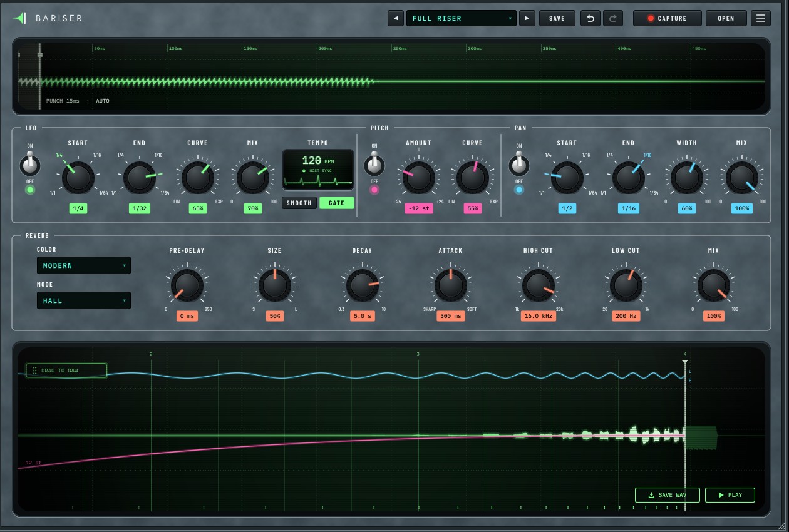Screen dimensions: 789x532
Task: Click the Pan Start knob
Action: click(567, 178)
